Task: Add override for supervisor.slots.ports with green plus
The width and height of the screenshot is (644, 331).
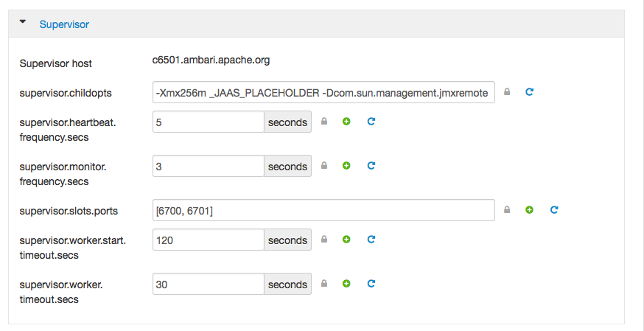Action: click(x=529, y=210)
